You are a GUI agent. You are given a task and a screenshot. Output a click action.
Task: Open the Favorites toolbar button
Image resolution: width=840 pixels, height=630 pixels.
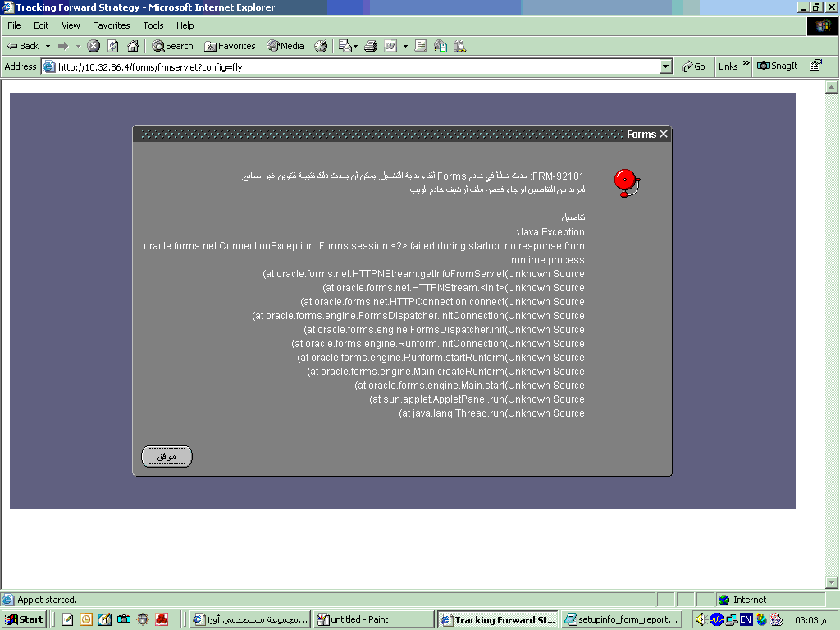tap(230, 46)
